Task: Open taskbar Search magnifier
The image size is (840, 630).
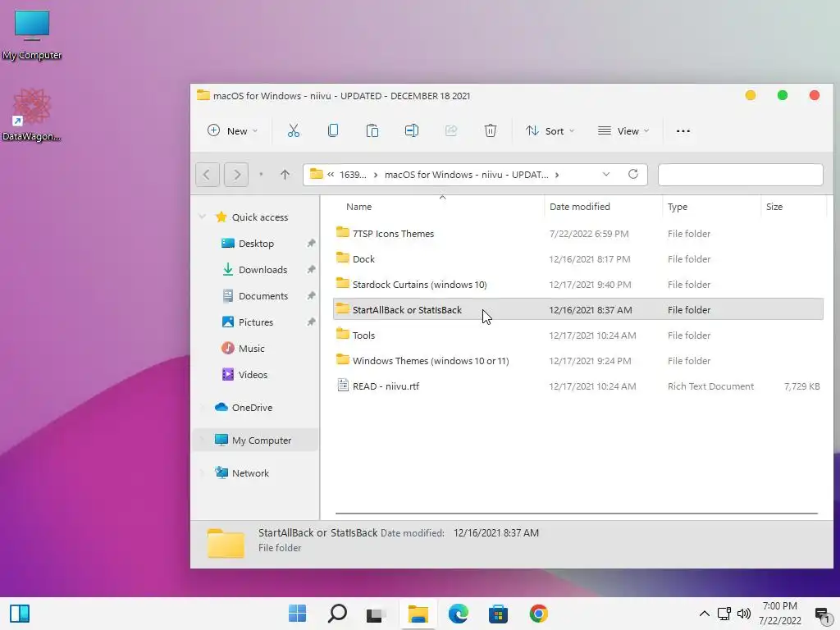Action: click(337, 614)
